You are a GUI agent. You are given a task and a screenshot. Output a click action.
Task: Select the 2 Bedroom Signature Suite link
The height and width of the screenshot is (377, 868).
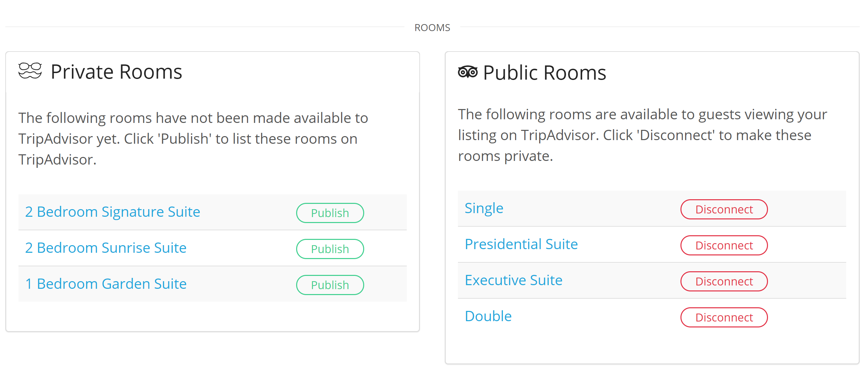point(114,211)
